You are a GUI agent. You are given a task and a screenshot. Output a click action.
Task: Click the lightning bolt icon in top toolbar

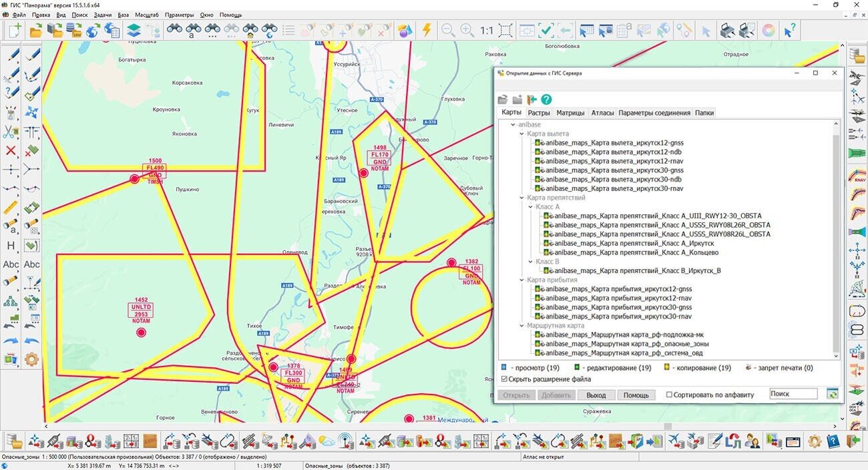click(427, 30)
